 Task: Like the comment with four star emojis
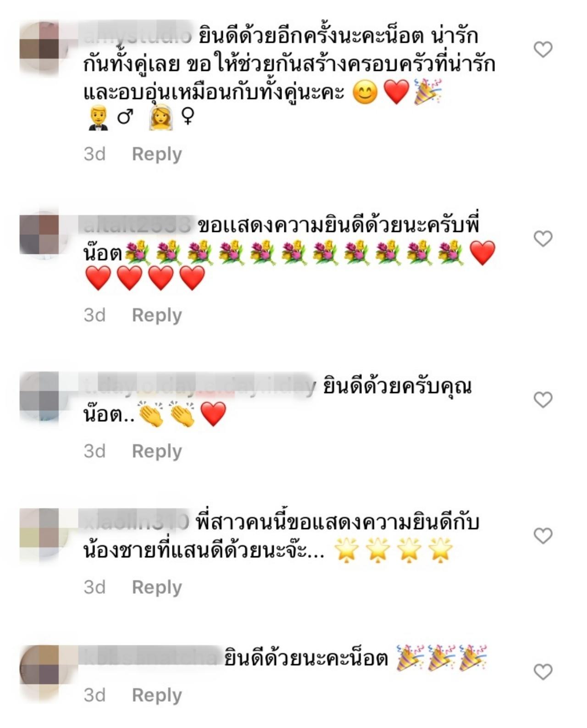tap(543, 535)
